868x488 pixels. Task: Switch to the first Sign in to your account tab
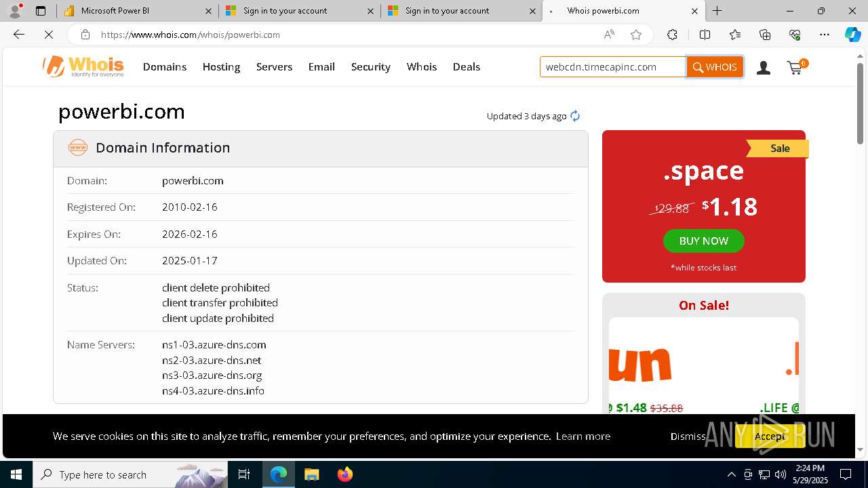coord(299,11)
